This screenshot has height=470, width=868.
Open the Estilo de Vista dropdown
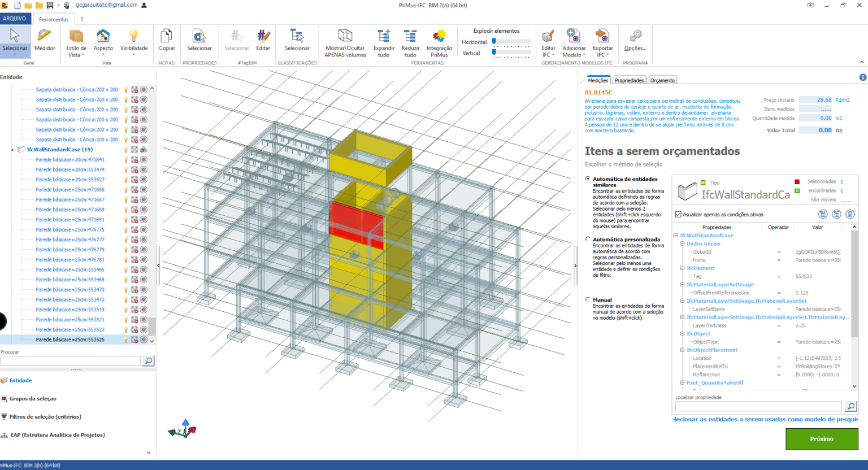click(75, 43)
